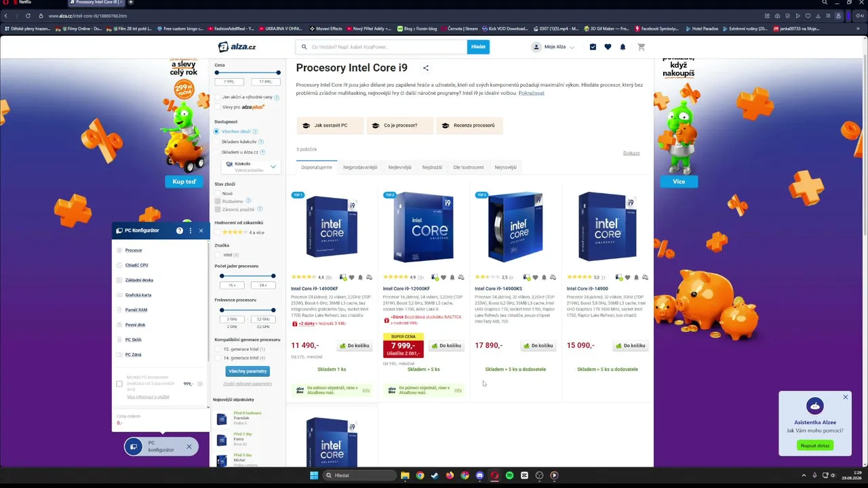Check the '12. generace Intel' filter
868x488 pixels.
tap(218, 349)
